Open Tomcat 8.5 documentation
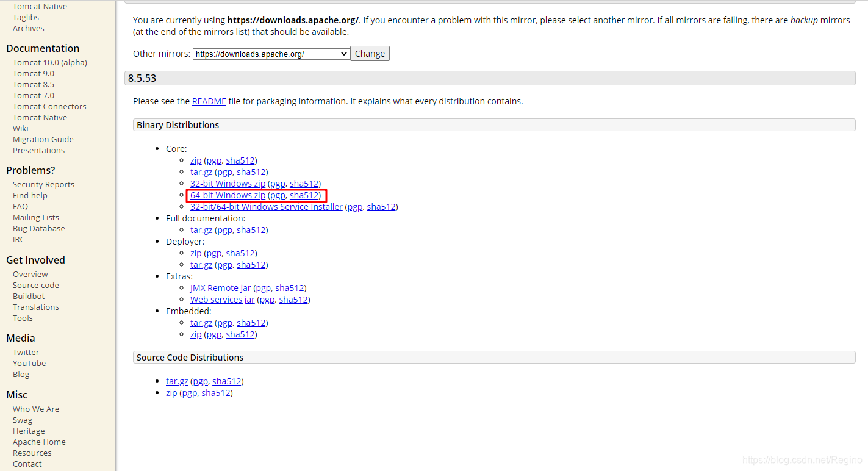 pos(34,85)
